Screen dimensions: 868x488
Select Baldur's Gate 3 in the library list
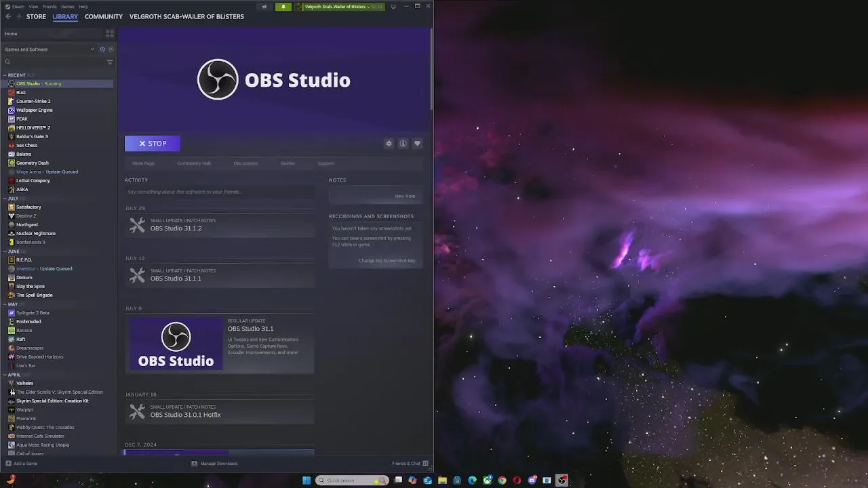[x=32, y=136]
